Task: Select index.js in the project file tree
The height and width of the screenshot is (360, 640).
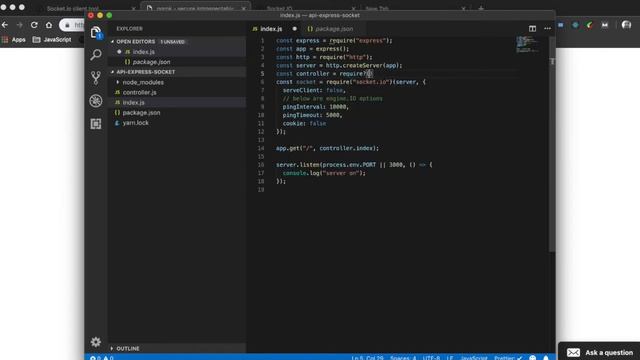Action: (177, 102)
